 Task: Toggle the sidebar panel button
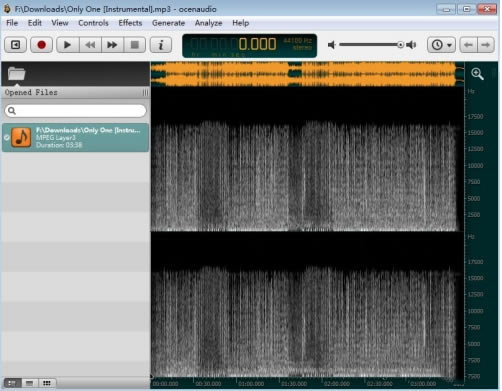pyautogui.click(x=15, y=45)
